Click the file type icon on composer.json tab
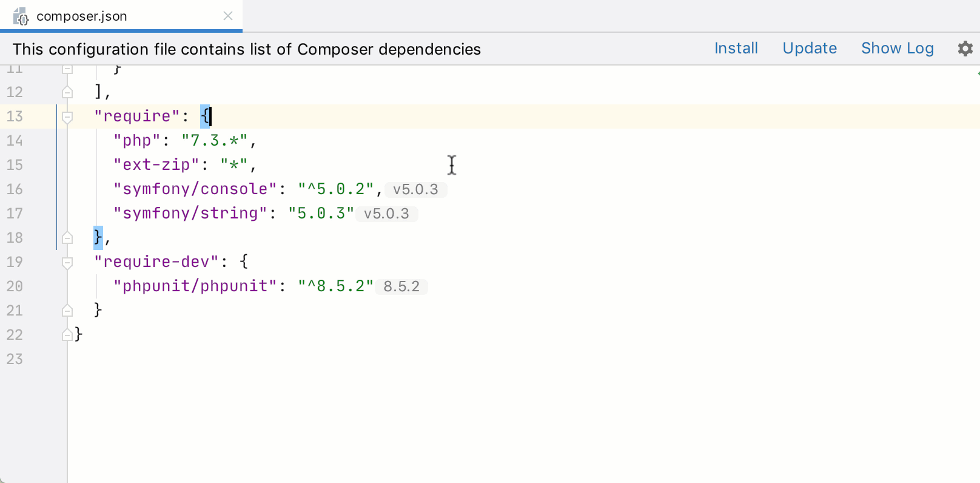Screen dimensions: 980x483 coord(21,16)
